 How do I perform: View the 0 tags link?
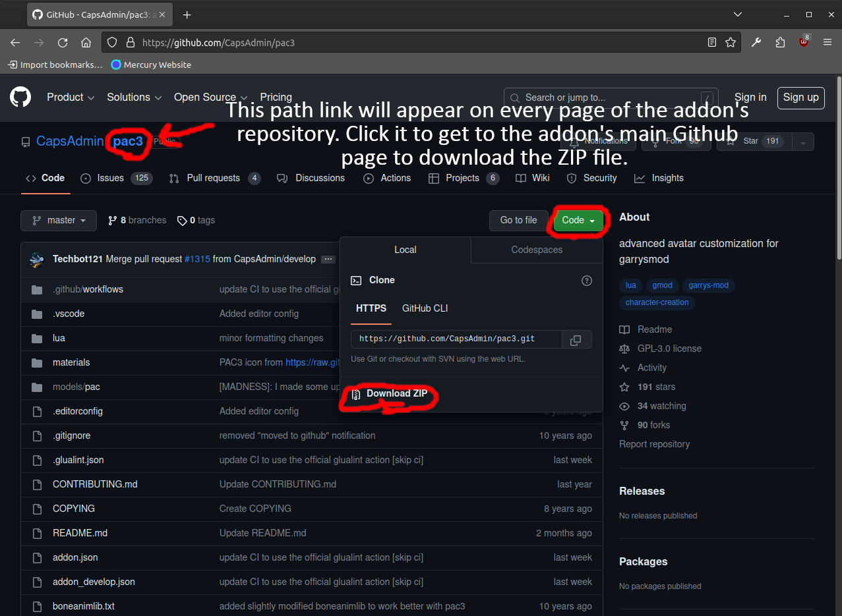pyautogui.click(x=196, y=220)
